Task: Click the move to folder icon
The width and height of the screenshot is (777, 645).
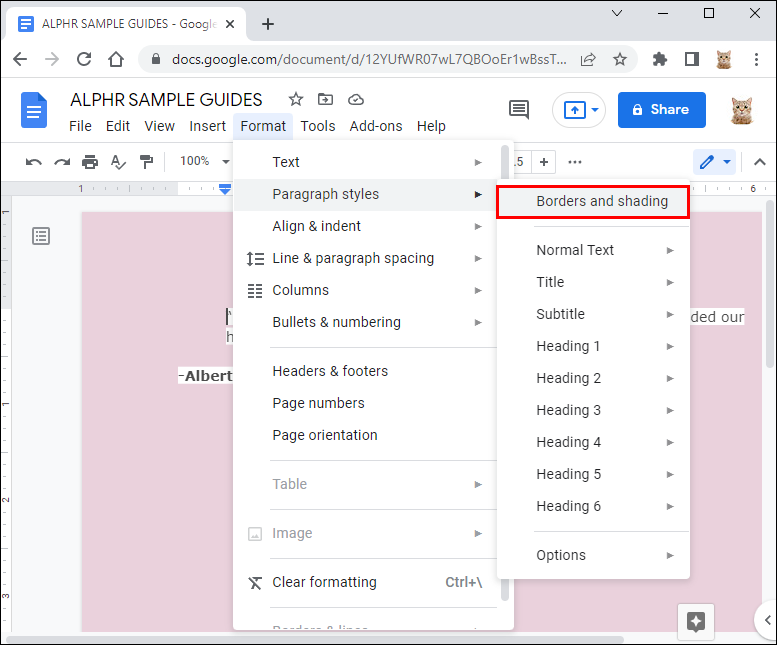Action: [x=326, y=100]
